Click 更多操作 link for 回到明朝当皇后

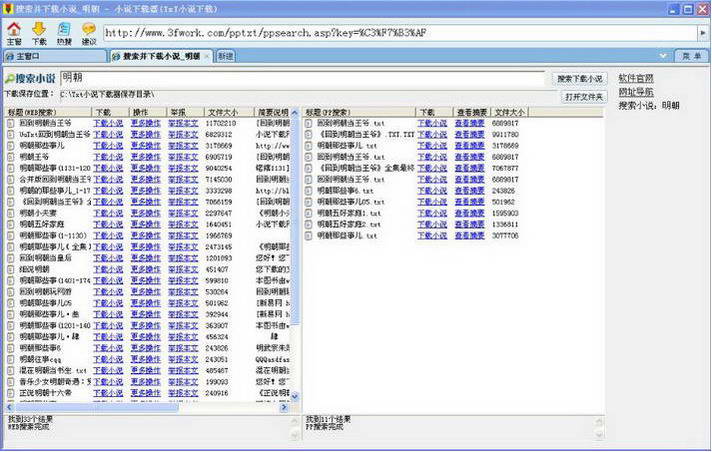(x=145, y=258)
